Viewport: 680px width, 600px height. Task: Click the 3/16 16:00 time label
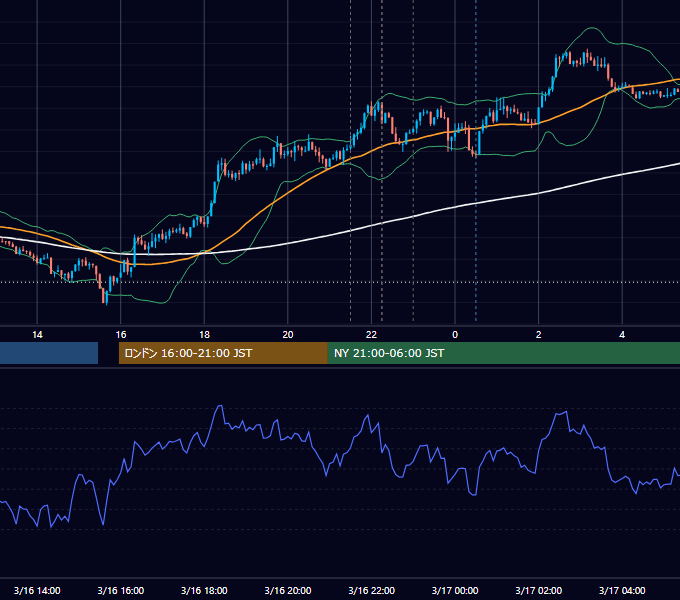(121, 590)
